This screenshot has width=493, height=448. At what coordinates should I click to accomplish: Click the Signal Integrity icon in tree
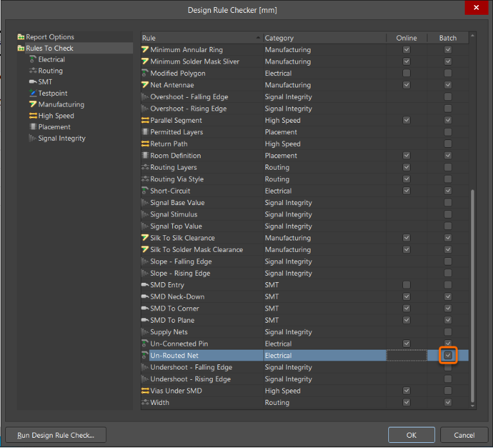tap(33, 138)
